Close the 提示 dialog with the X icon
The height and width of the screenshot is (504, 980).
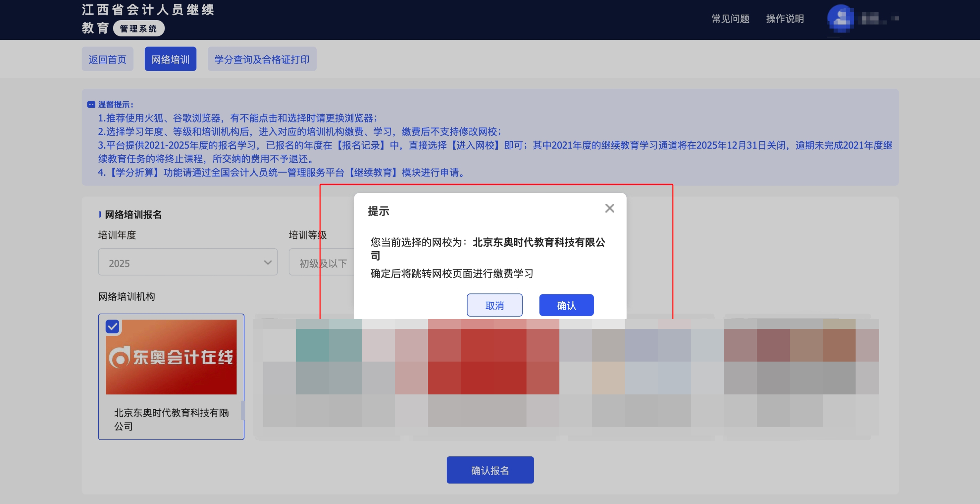(610, 208)
